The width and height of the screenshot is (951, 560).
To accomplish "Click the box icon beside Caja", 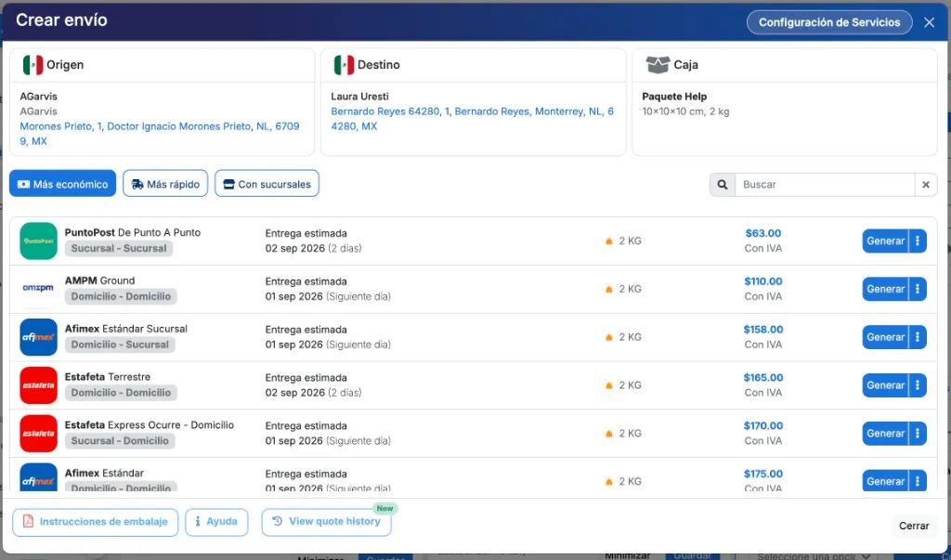I will point(658,64).
